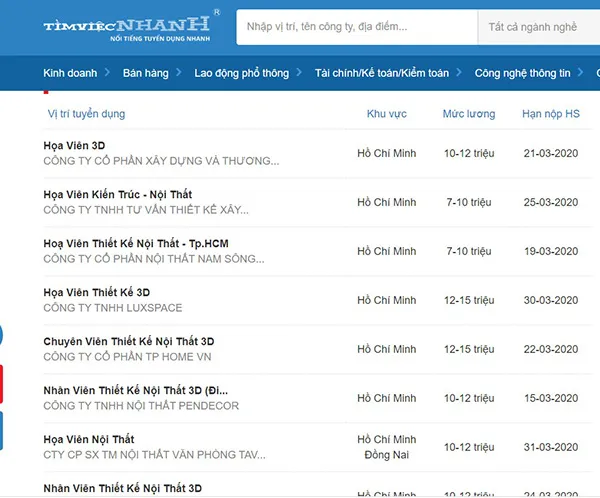Open Tài chính/Kế toán/Kiểm toán category

pyautogui.click(x=381, y=73)
